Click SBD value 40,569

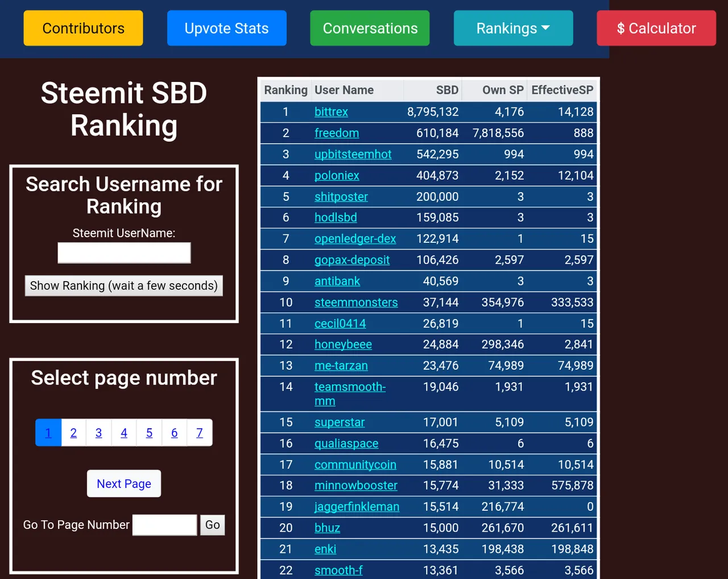point(441,281)
